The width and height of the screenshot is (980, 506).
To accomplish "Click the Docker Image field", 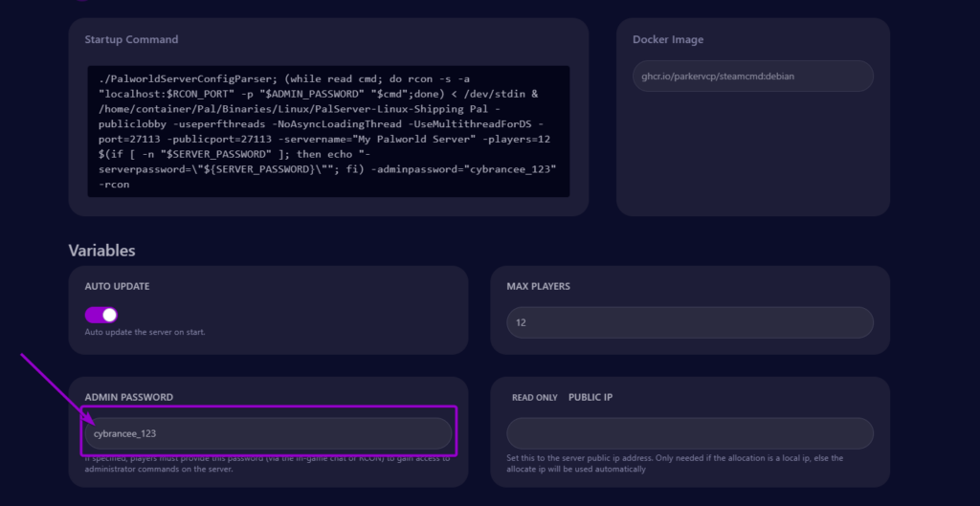I will click(x=753, y=77).
